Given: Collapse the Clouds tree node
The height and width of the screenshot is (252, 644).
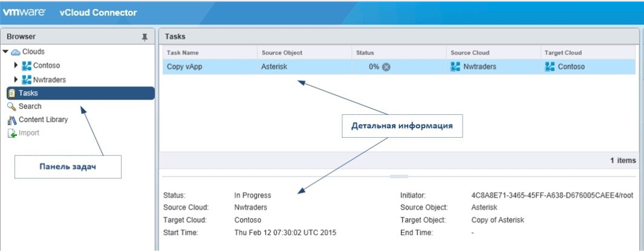Looking at the screenshot, I should (5, 52).
